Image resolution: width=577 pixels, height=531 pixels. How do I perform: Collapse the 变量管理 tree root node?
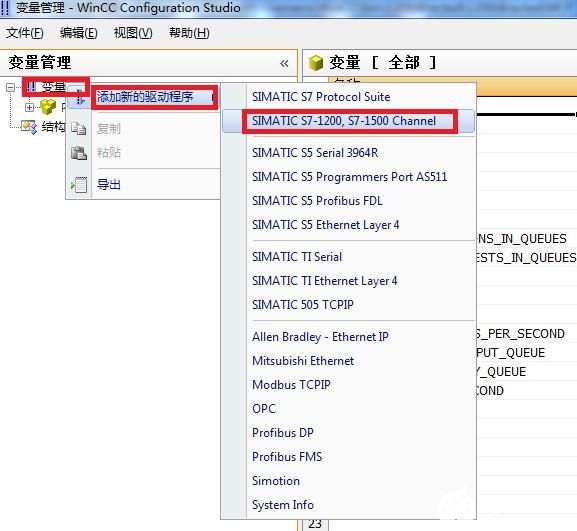pos(10,87)
